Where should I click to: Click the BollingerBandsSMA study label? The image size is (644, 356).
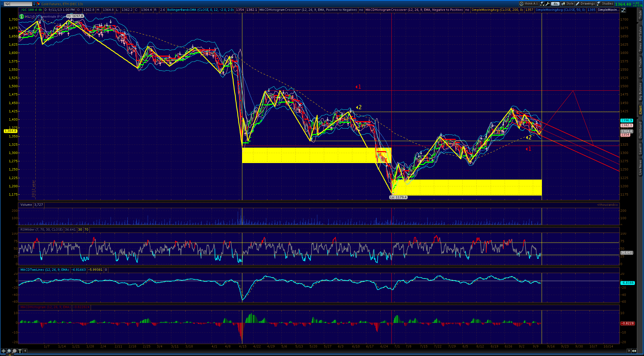click(200, 10)
